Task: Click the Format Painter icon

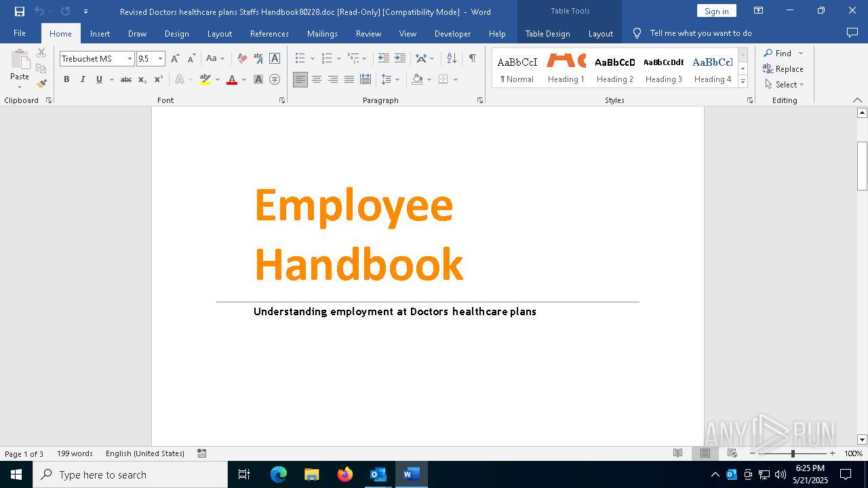Action: (x=41, y=84)
